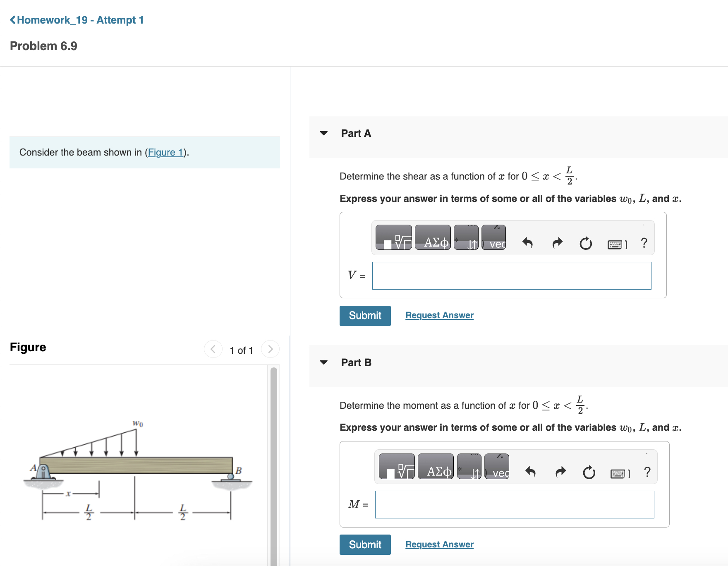Submit the answer for Part A

(365, 315)
